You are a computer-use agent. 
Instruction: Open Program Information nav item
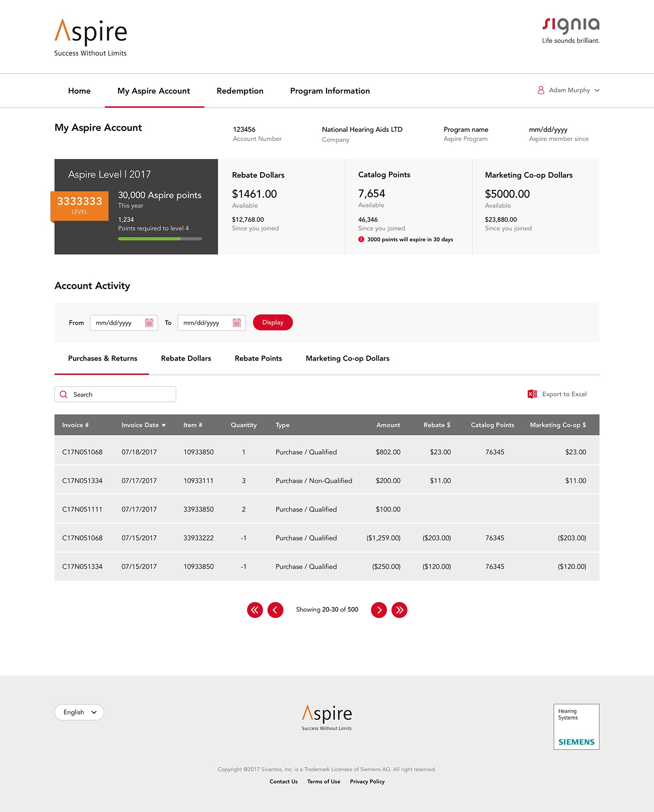pyautogui.click(x=330, y=91)
